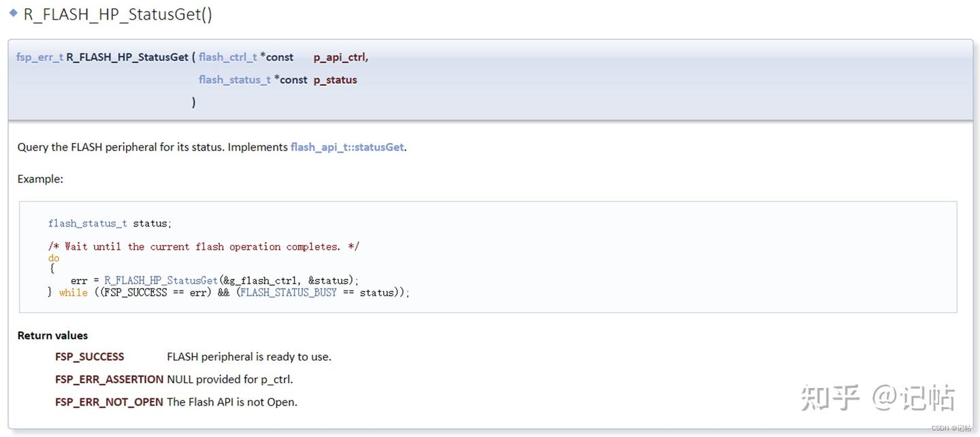Click the p_status parameter name
Screen dimensions: 980x437
click(x=335, y=80)
